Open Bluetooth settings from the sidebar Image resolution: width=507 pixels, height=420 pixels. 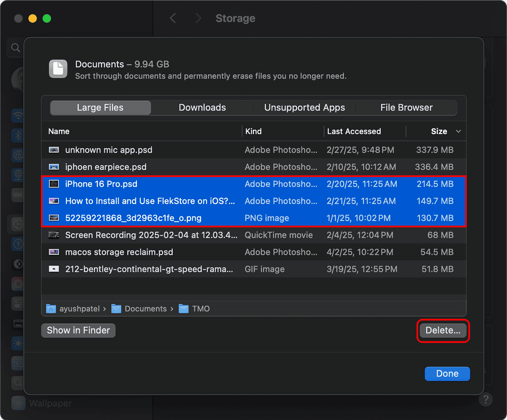pyautogui.click(x=18, y=136)
